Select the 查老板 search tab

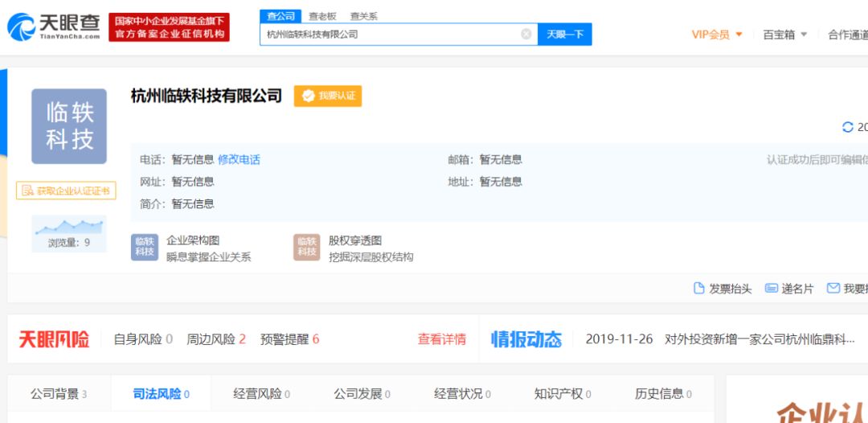(322, 16)
